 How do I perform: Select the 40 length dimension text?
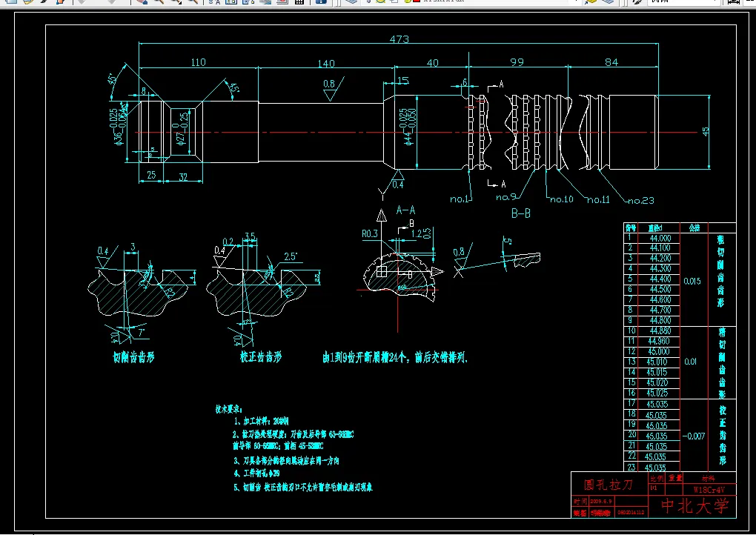(x=433, y=63)
